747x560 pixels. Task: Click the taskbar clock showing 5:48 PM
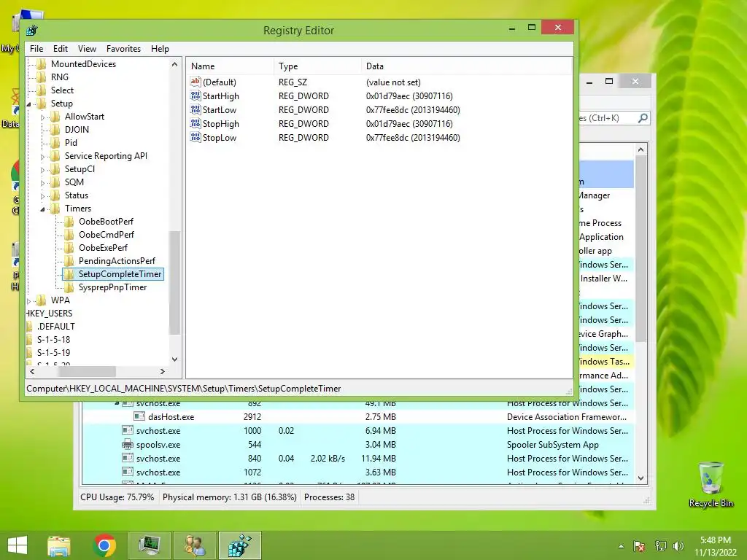715,546
